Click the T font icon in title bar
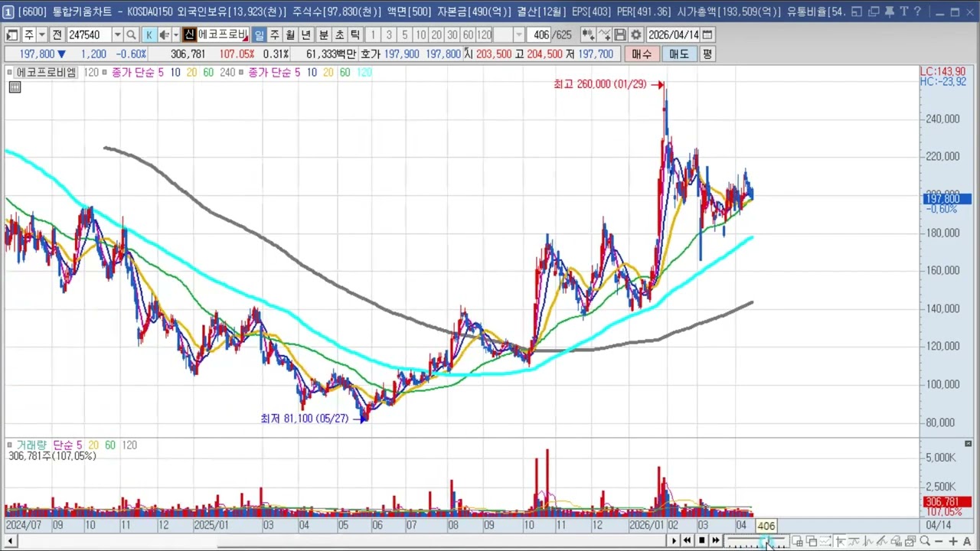Viewport: 980px width, 551px height. click(x=903, y=11)
